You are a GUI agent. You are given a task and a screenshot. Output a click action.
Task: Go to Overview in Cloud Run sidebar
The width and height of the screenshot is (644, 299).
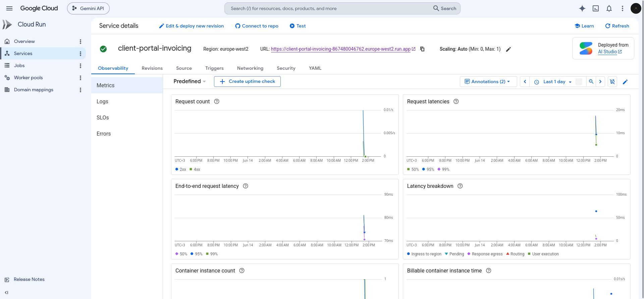coord(24,41)
